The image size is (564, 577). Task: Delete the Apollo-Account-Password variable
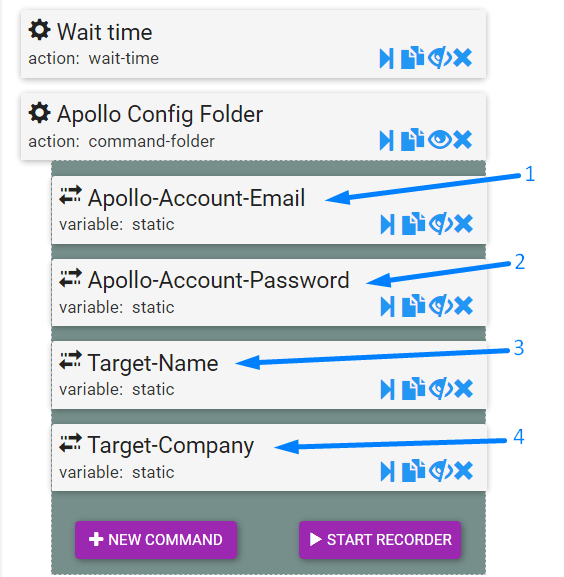(463, 306)
